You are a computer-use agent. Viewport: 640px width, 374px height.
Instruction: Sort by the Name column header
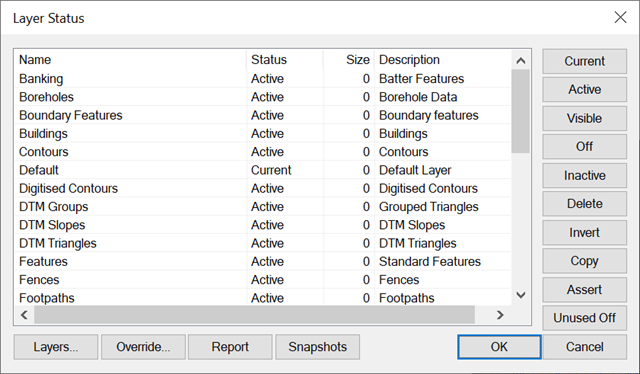[131, 60]
